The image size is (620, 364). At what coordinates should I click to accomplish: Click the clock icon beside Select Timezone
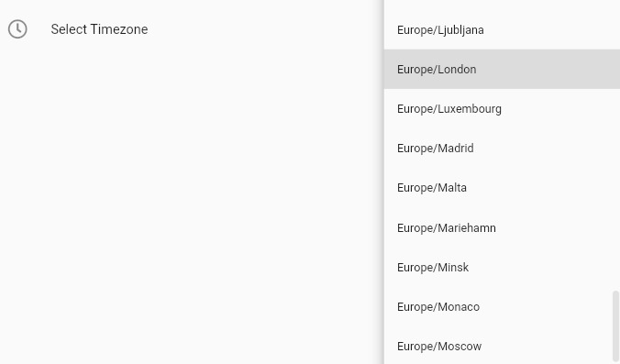(17, 29)
